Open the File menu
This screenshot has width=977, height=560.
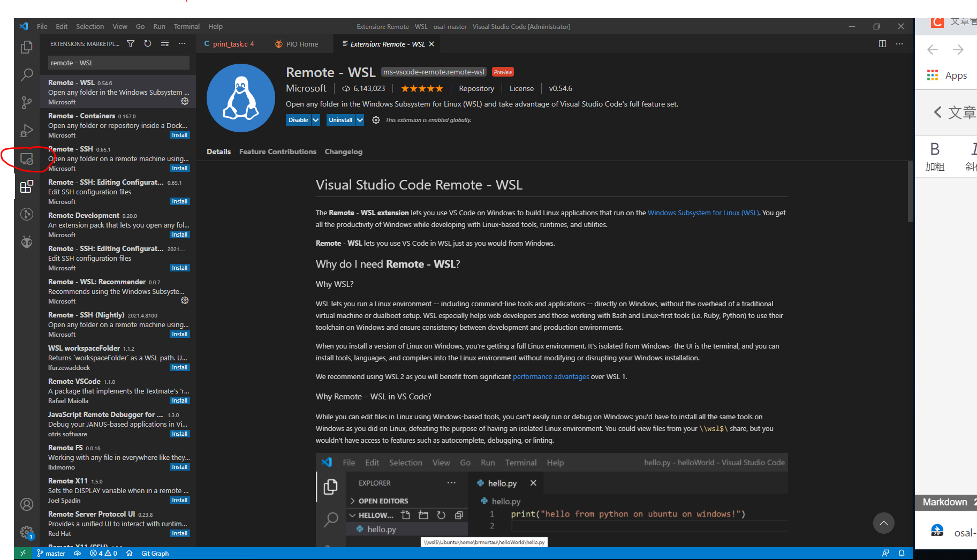(x=42, y=26)
